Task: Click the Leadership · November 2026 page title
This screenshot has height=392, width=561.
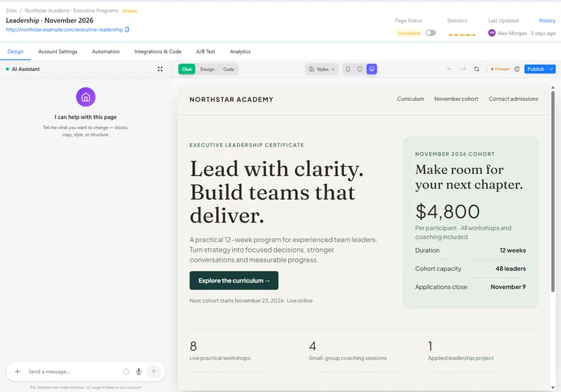Action: [50, 20]
